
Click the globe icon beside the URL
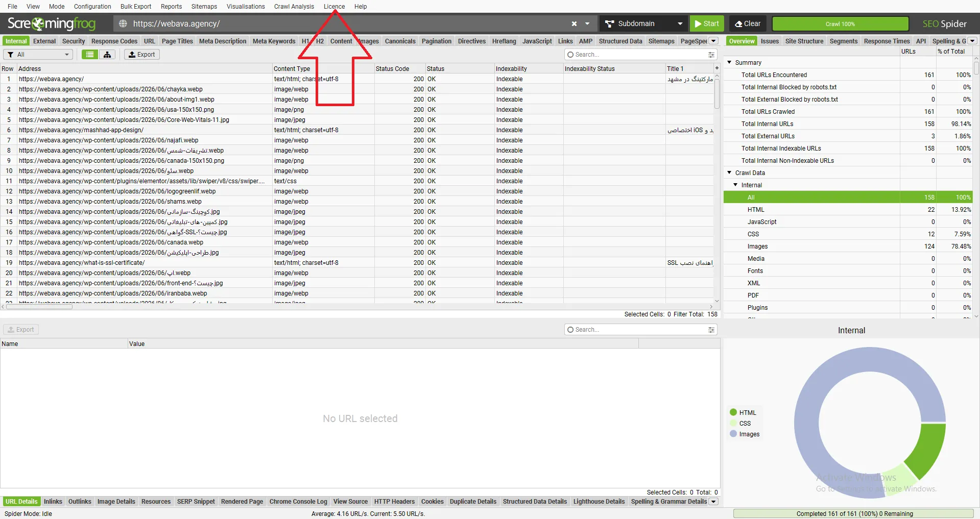click(x=123, y=23)
